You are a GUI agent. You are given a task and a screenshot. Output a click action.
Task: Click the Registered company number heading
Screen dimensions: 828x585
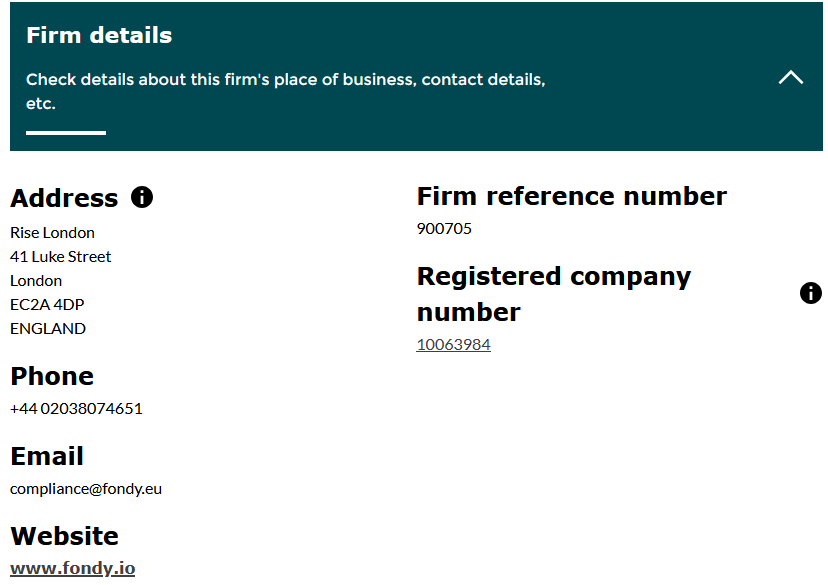coord(553,293)
